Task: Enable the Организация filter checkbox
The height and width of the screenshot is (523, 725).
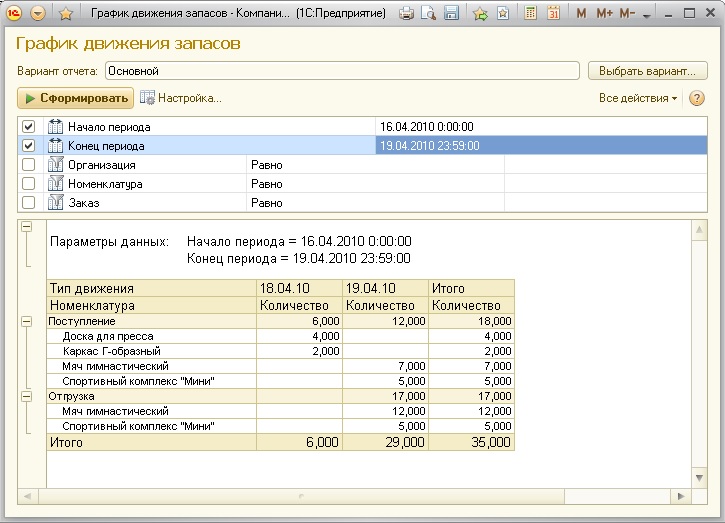Action: tap(28, 165)
